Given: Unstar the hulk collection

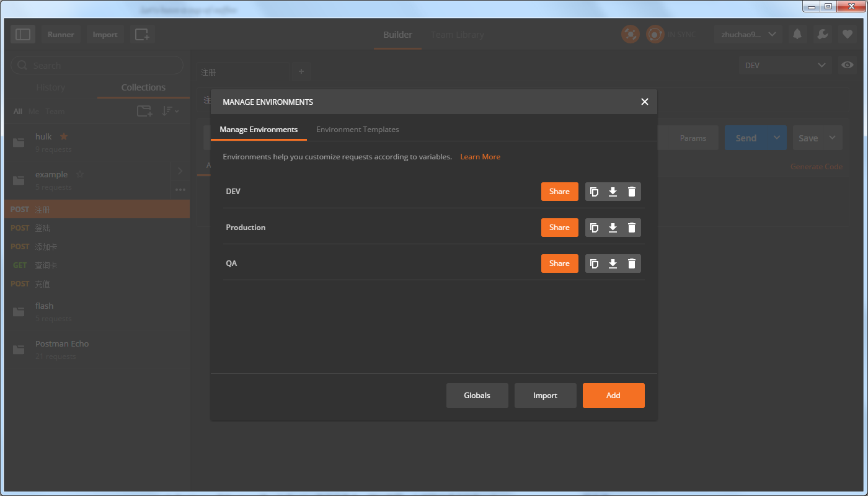Looking at the screenshot, I should click(x=64, y=136).
